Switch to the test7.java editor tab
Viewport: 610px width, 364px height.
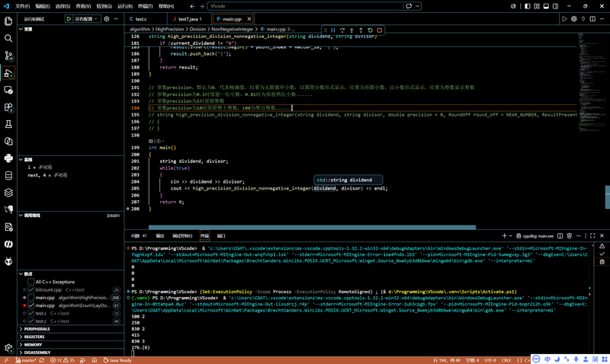pos(190,18)
